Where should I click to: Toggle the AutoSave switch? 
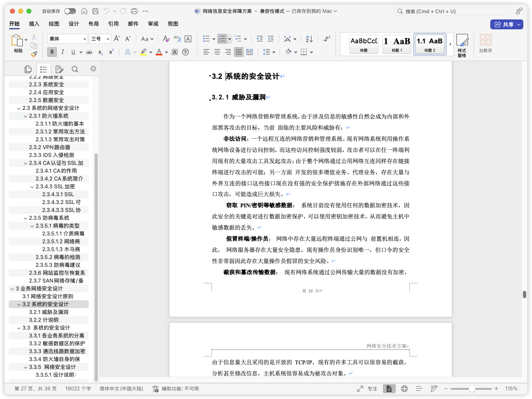point(70,11)
